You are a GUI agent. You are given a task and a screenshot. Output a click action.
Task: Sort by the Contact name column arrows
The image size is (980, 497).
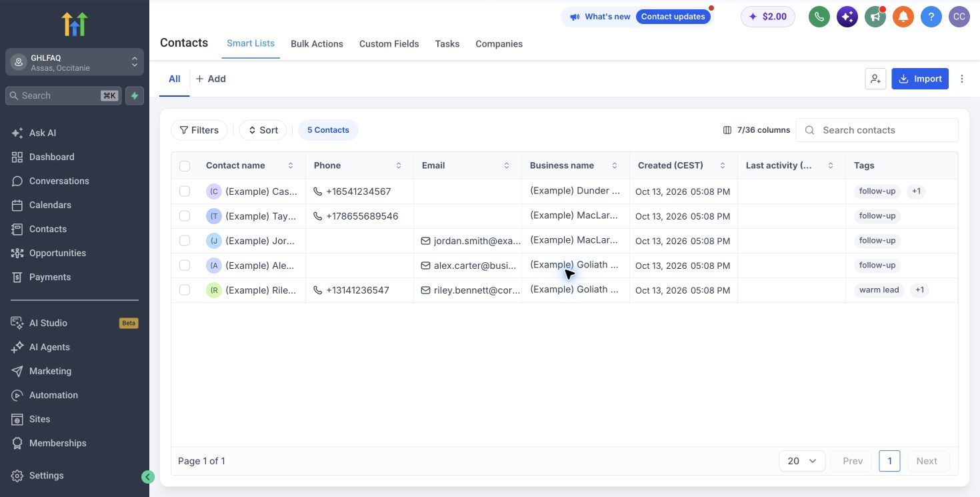291,165
